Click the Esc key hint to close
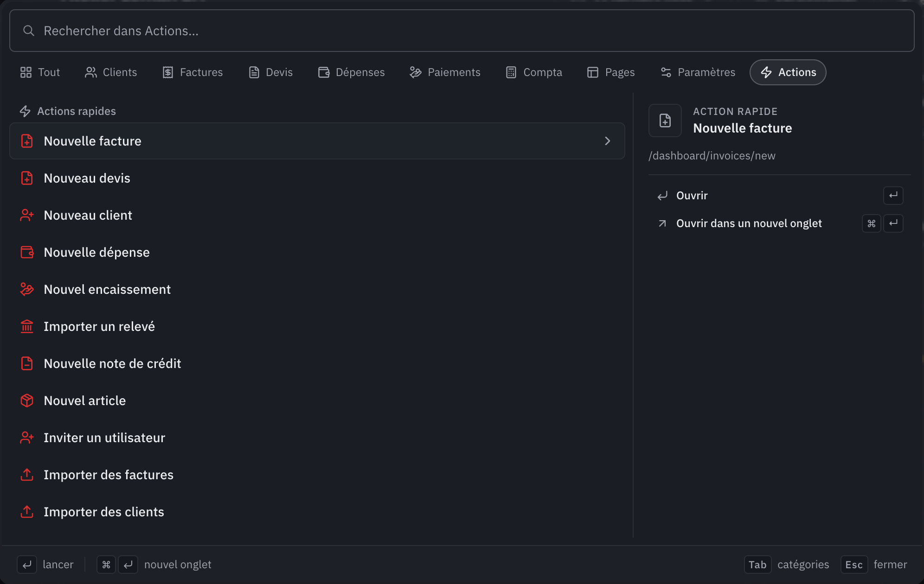The height and width of the screenshot is (584, 924). [854, 565]
